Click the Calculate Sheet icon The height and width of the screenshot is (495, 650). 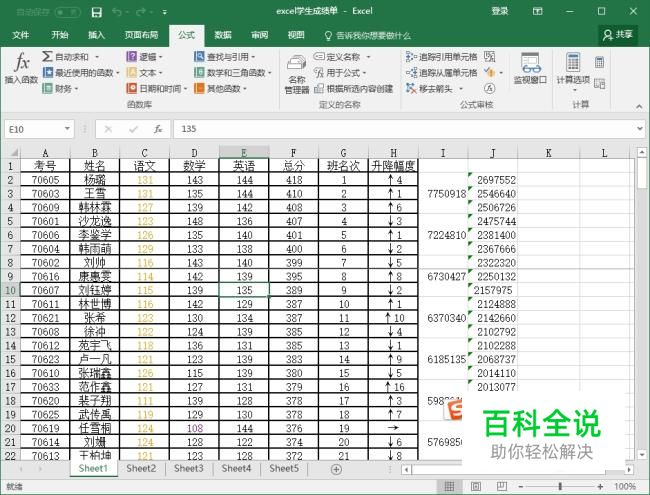[599, 83]
